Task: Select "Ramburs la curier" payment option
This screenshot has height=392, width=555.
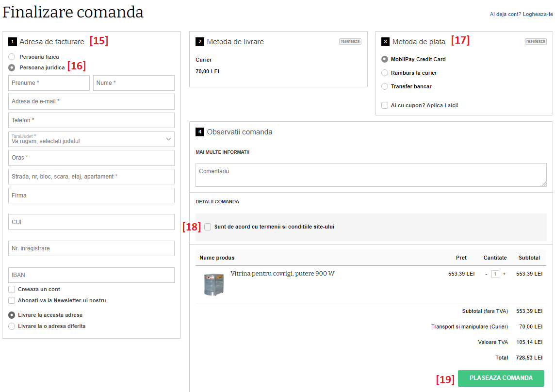Action: coord(384,73)
